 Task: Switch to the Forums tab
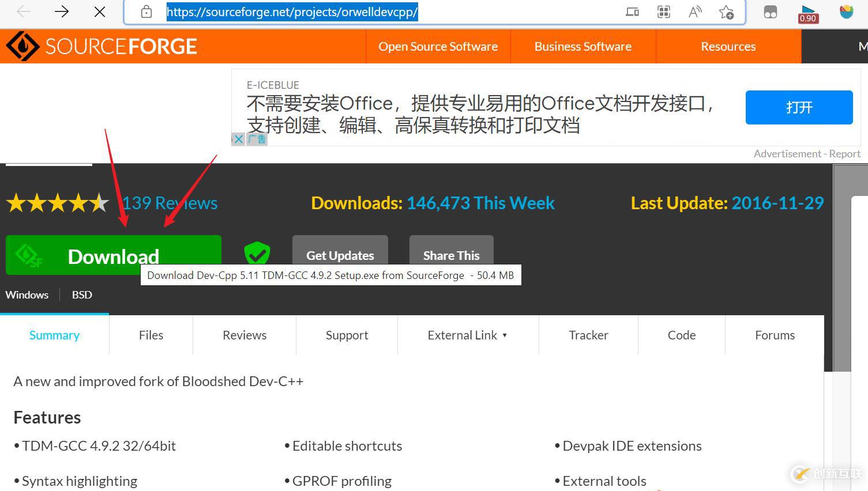tap(775, 335)
